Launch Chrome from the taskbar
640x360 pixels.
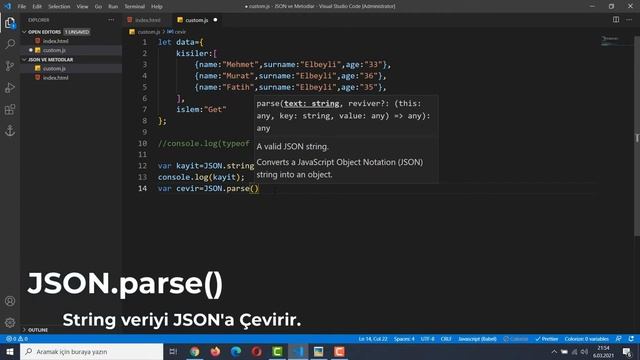point(195,351)
